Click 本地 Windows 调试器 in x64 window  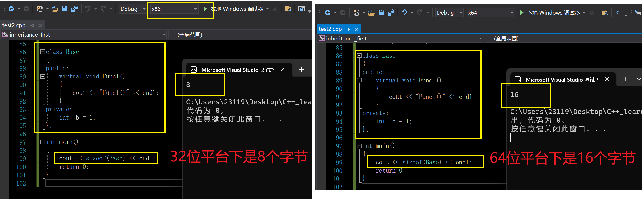point(554,13)
